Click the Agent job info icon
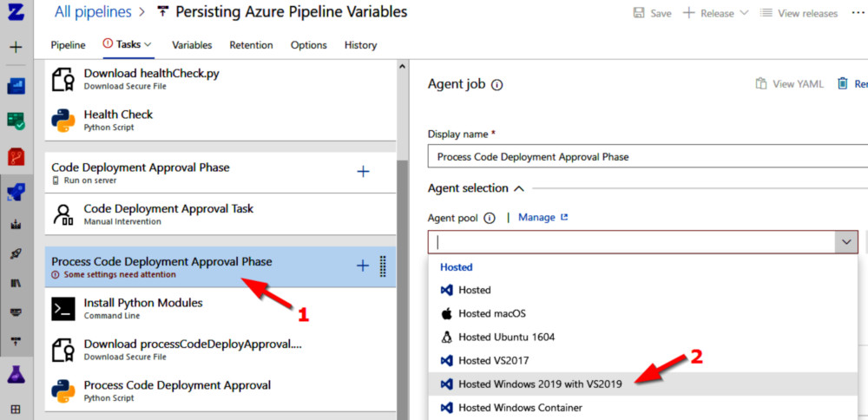 pyautogui.click(x=497, y=85)
